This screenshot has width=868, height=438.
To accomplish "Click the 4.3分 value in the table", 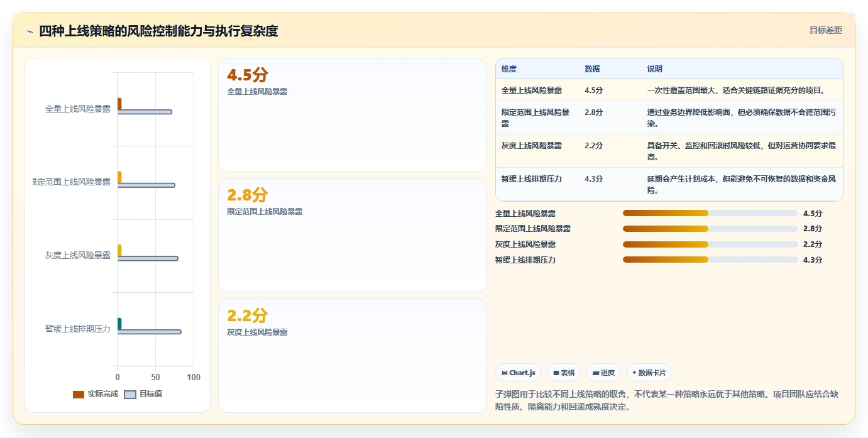I will click(593, 179).
